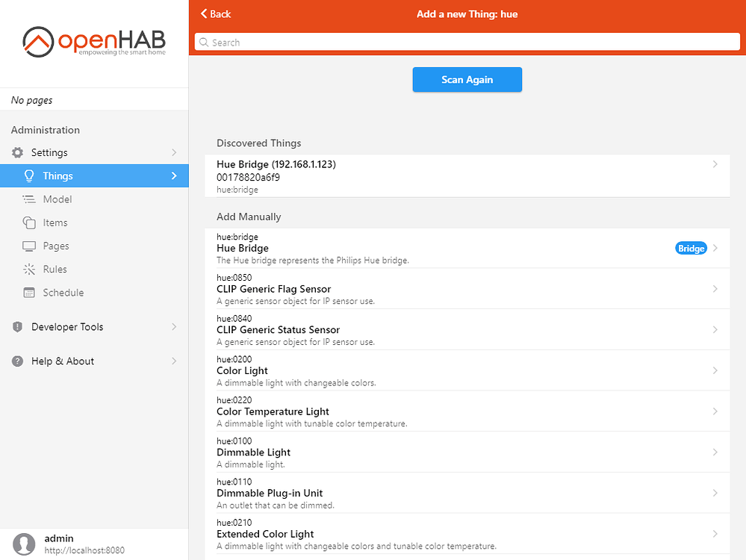Select the Settings gear icon
This screenshot has height=560, width=746.
(16, 152)
